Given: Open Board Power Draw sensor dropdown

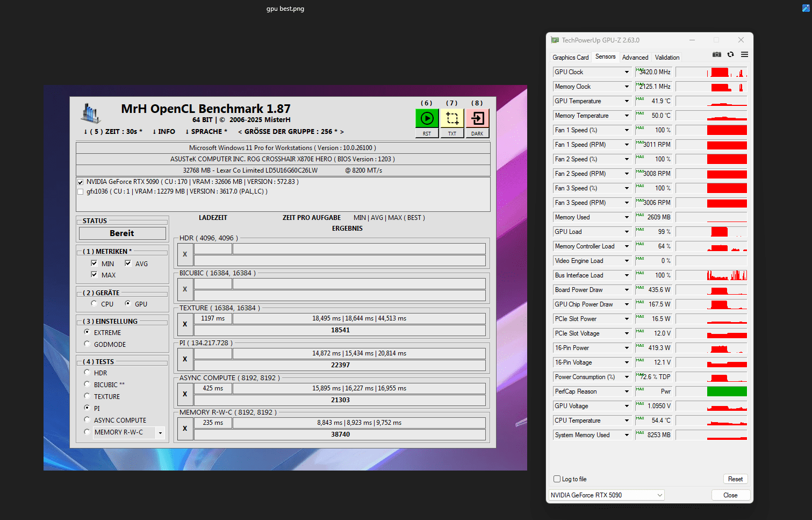Looking at the screenshot, I should 627,290.
